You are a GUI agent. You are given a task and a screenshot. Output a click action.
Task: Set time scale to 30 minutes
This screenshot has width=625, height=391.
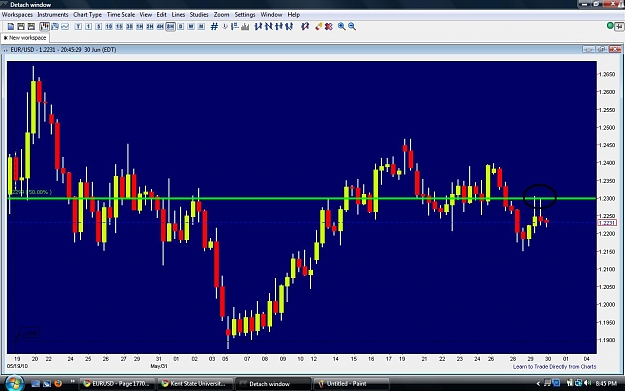pos(130,27)
